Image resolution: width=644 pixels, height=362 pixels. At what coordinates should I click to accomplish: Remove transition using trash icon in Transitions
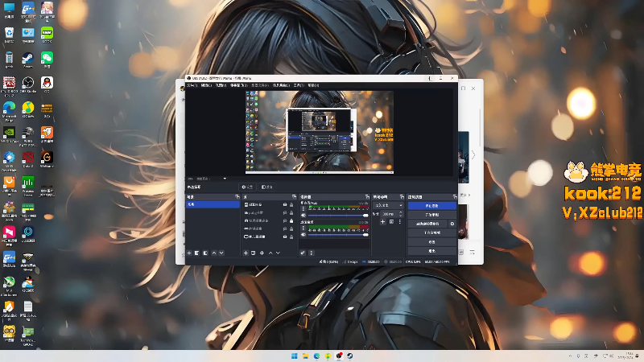tap(391, 222)
